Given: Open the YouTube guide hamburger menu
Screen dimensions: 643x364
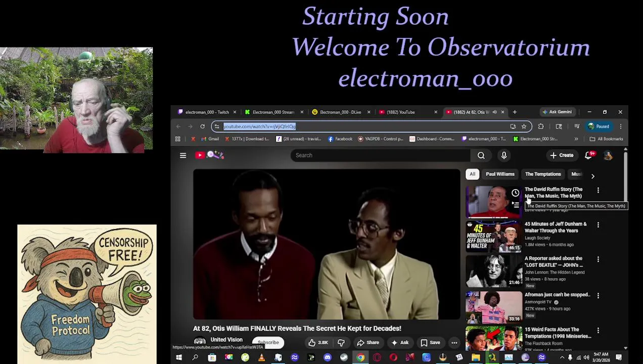Looking at the screenshot, I should 183,155.
